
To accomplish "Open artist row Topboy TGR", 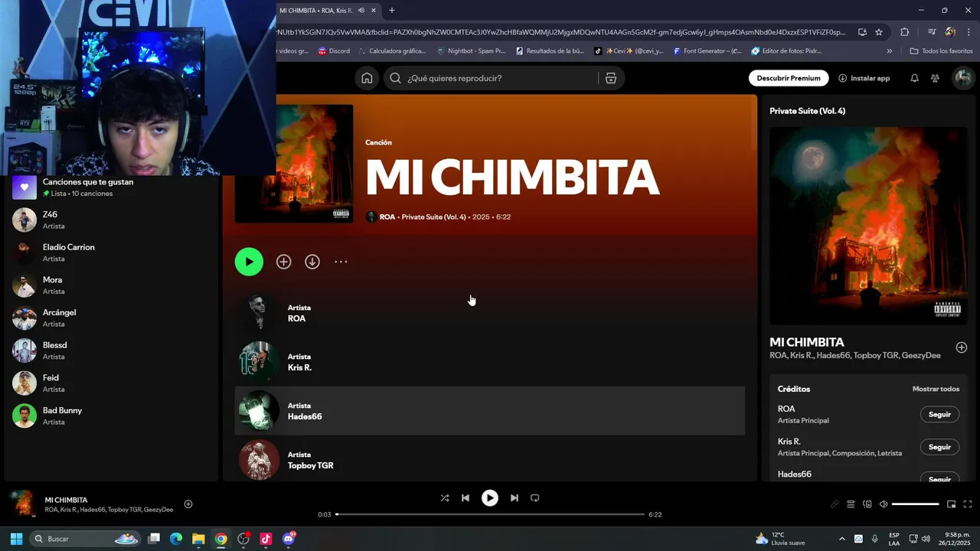I will point(490,459).
